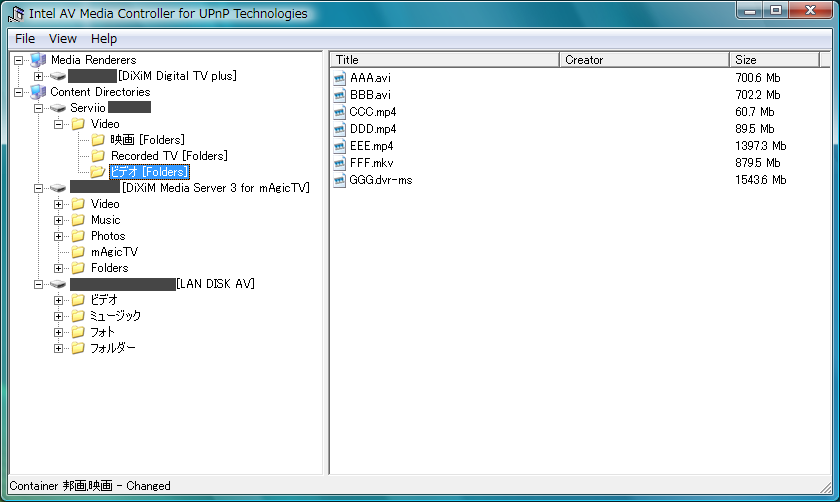This screenshot has width=840, height=502.
Task: Click the mAgicTV folder icon
Action: [78, 252]
